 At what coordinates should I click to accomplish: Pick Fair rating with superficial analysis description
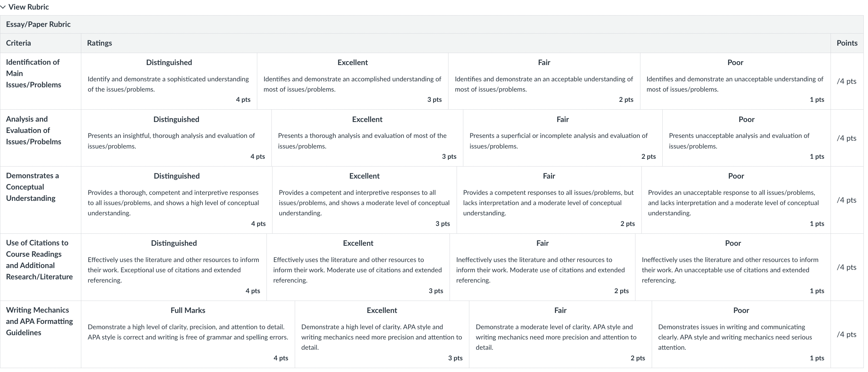tap(563, 138)
